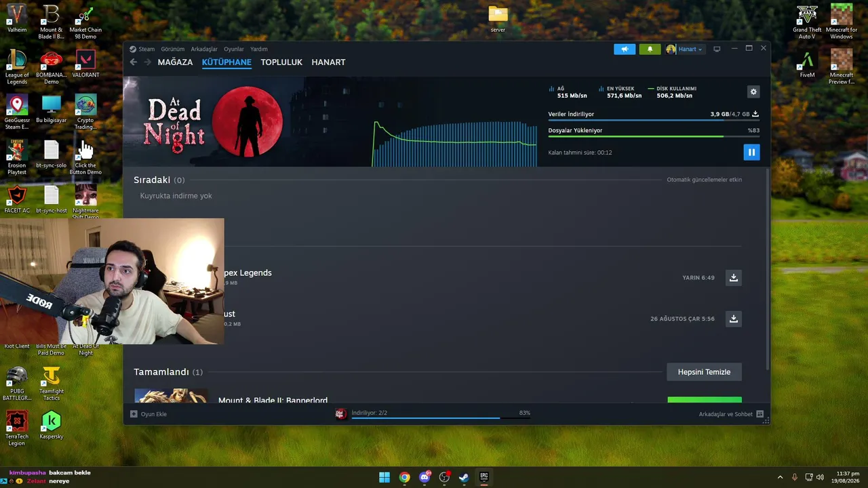Select the GeoGuessr Steam Edition shortcut
868x488 pixels.
coord(17,112)
